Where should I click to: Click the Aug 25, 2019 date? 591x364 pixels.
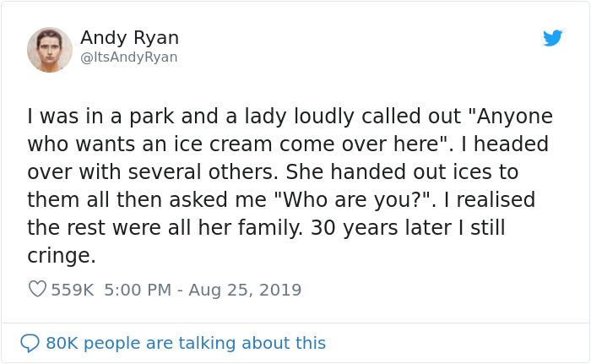coord(245,290)
